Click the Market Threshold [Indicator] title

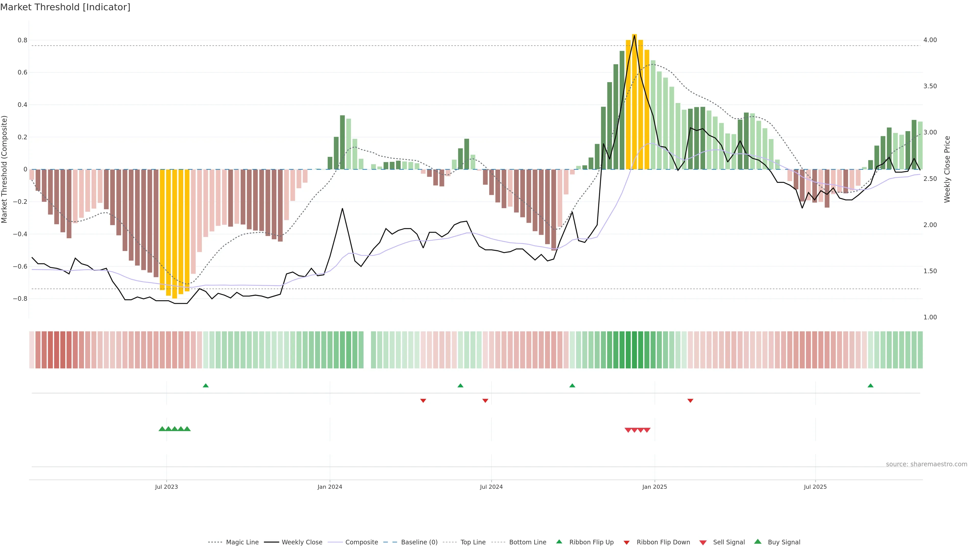click(65, 7)
